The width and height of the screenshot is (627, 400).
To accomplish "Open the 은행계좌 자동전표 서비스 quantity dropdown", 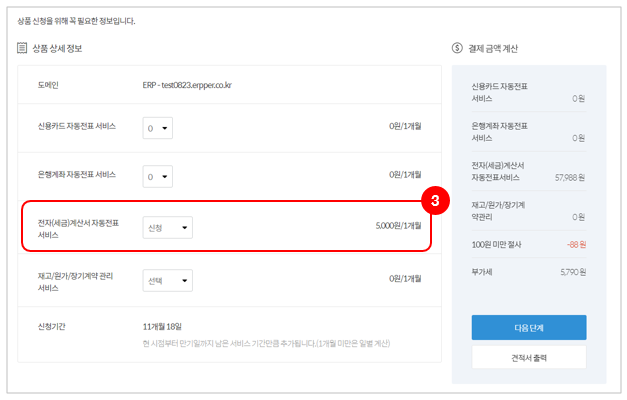I will [x=157, y=176].
